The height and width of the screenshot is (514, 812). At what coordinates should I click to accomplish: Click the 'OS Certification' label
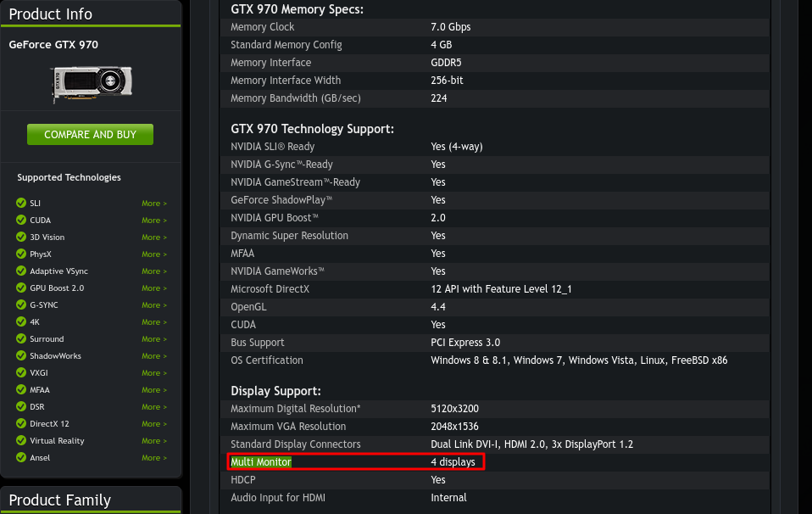(x=267, y=360)
